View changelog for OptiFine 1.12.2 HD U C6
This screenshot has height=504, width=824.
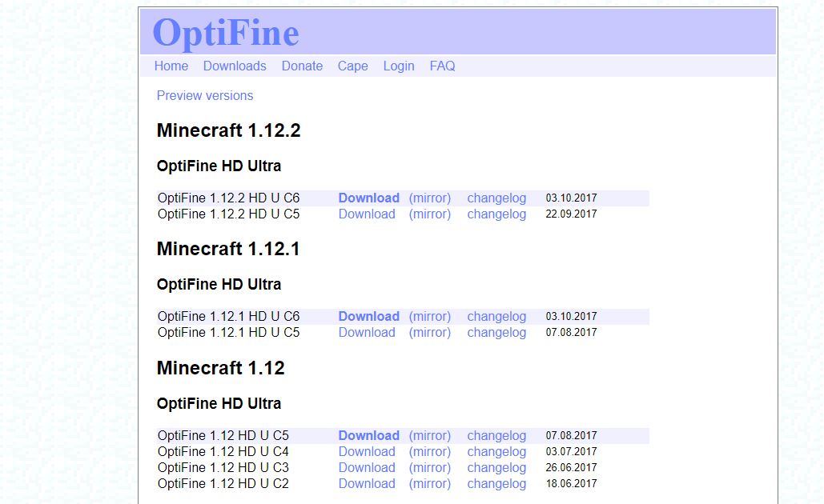point(496,198)
